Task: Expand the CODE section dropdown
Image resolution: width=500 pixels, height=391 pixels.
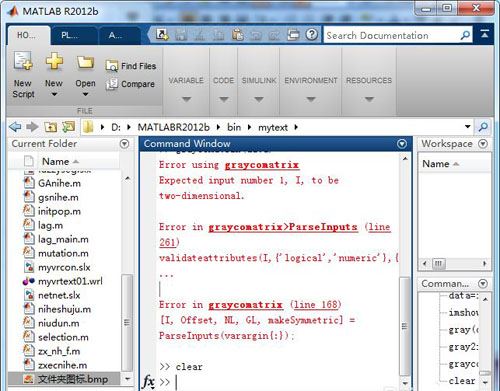Action: click(224, 99)
